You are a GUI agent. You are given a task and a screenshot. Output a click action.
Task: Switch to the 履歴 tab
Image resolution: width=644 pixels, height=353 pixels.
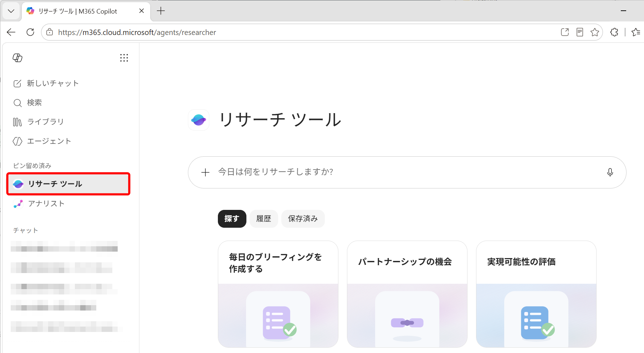point(264,219)
